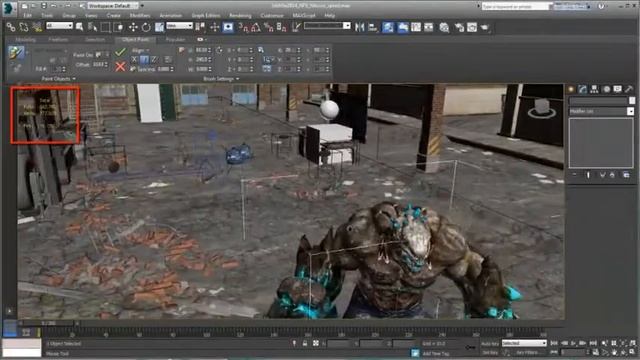Activate the Select and Scale tool
This screenshot has width=640, height=360.
159,27
